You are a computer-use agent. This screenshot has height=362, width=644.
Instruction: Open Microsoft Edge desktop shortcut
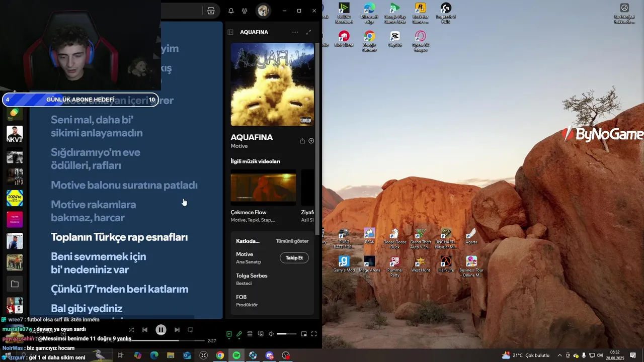[369, 14]
